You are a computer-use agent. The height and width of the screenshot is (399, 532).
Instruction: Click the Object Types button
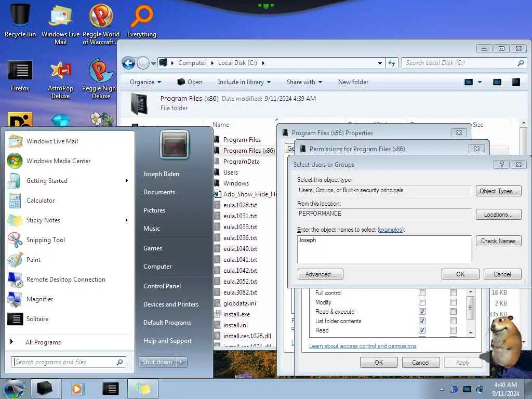pyautogui.click(x=498, y=191)
